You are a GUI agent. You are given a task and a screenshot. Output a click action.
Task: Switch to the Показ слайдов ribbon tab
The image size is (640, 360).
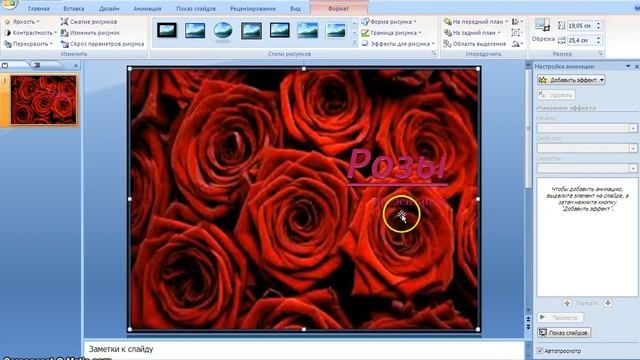coord(196,9)
